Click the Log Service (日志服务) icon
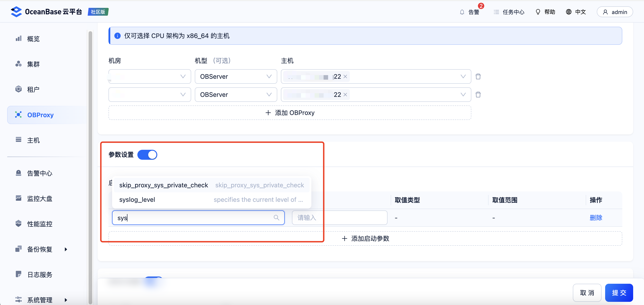Image resolution: width=644 pixels, height=305 pixels. tap(19, 274)
